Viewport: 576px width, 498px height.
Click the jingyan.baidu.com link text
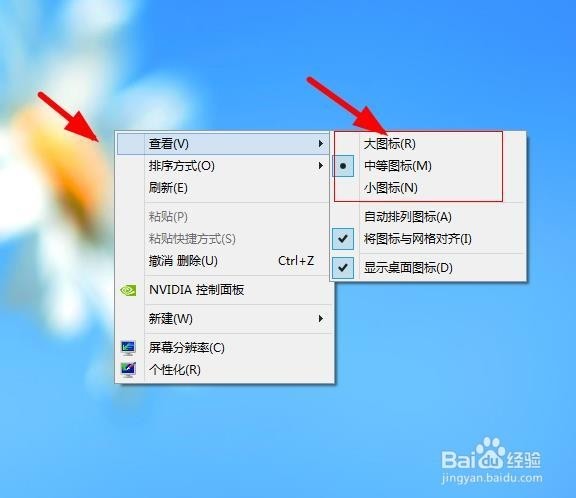pyautogui.click(x=492, y=479)
